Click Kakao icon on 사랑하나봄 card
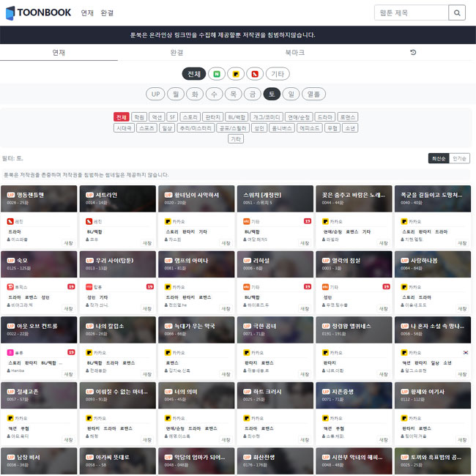The width and height of the screenshot is (476, 476). [404, 287]
